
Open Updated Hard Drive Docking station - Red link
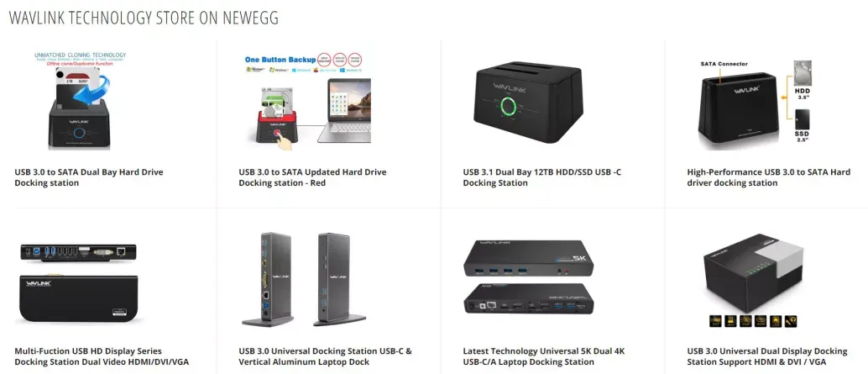click(x=312, y=177)
